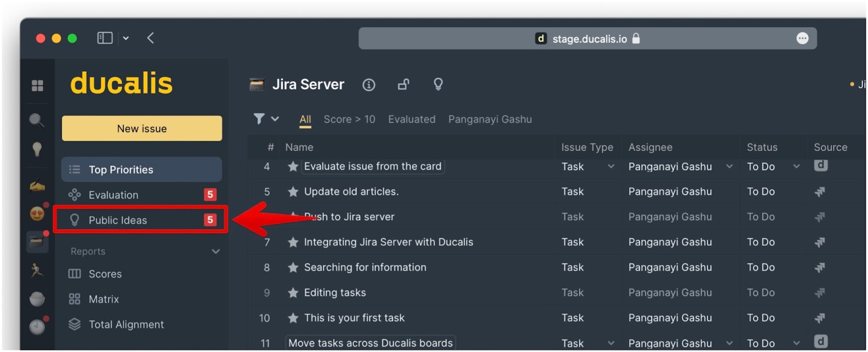Click the Ducalis favicon in address bar
This screenshot has height=352, width=868.
point(541,39)
